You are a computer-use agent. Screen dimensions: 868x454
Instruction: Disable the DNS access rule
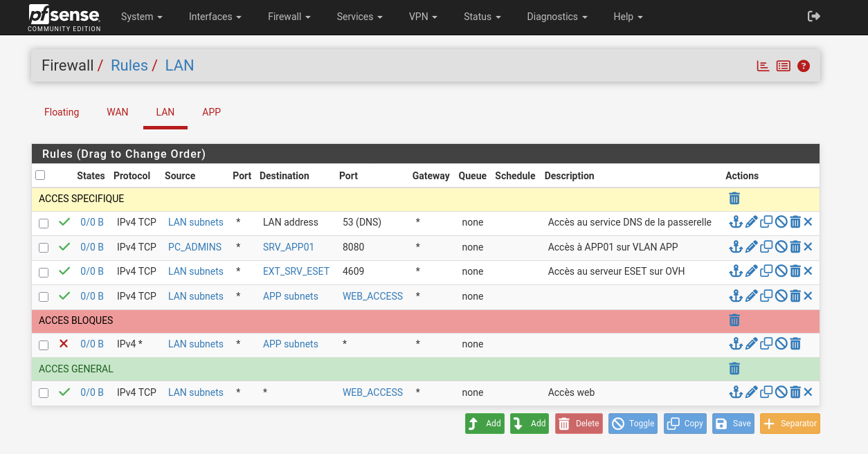click(x=781, y=223)
